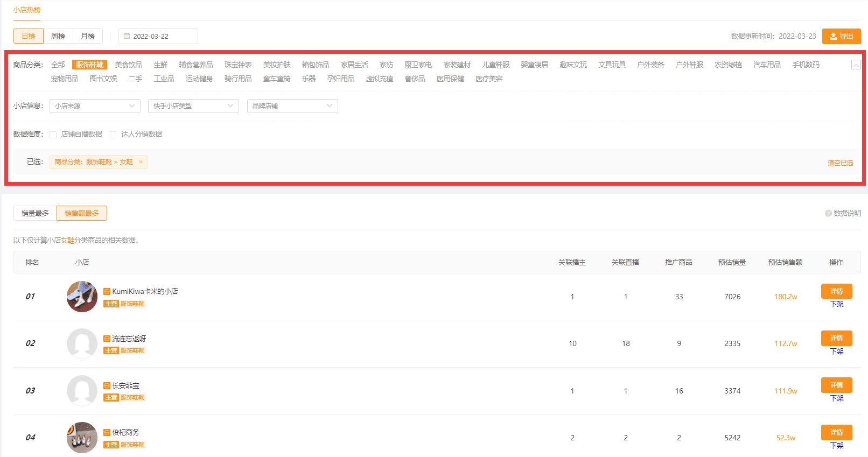Click 下架 link for 流连忘返呀
Image resolution: width=868 pixels, height=457 pixels.
coord(837,351)
